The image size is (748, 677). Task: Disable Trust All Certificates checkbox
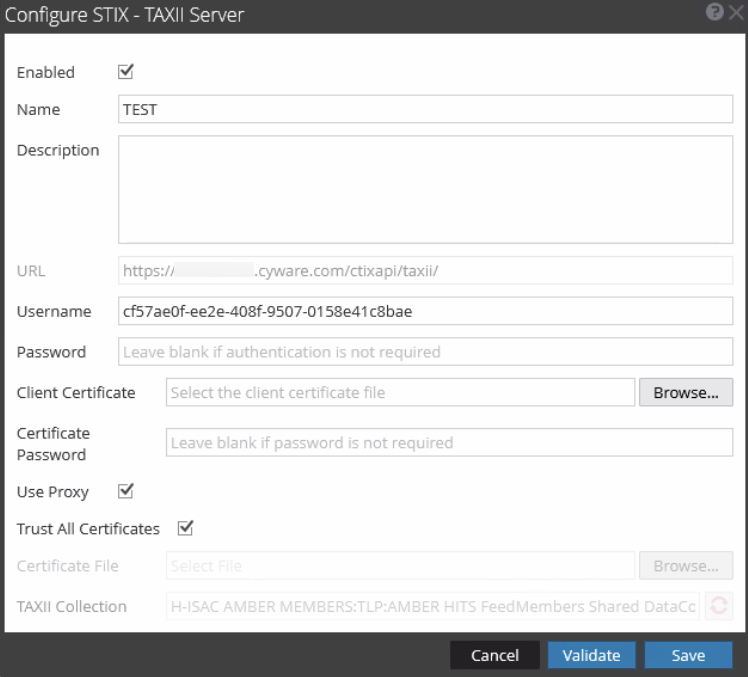coord(184,528)
